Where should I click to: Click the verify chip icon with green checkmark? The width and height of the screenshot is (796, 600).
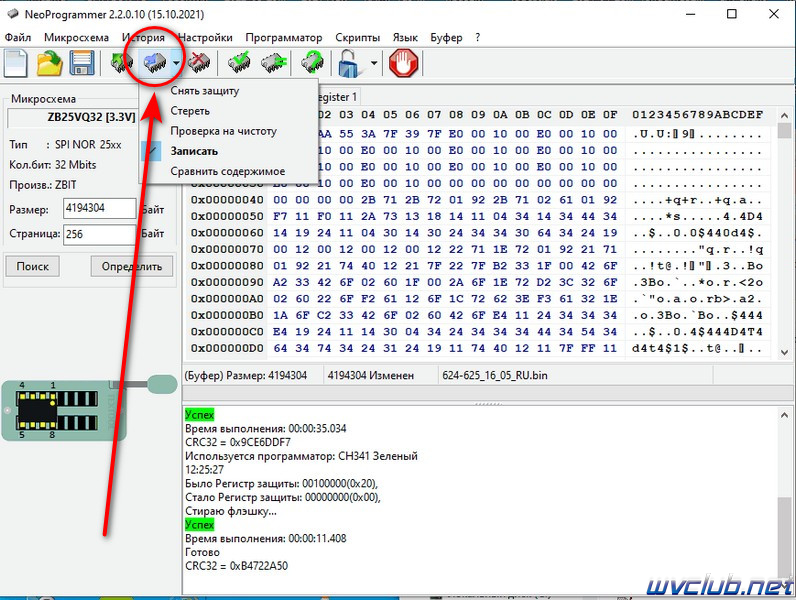[x=239, y=63]
